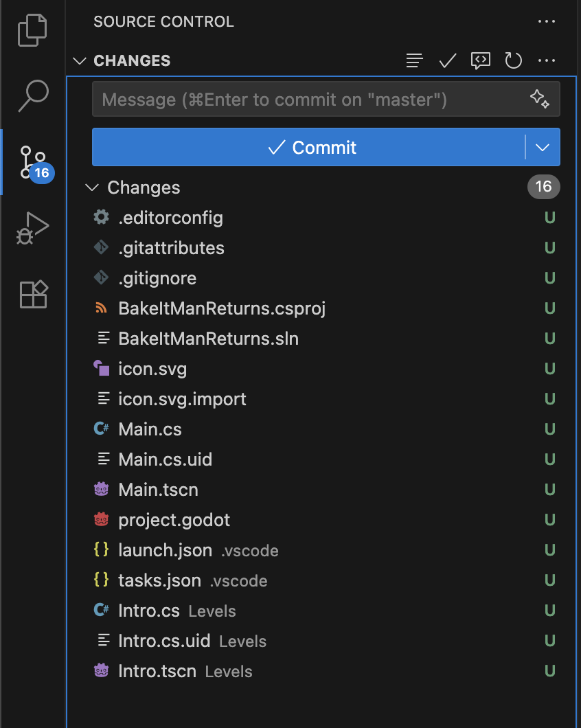Screen dimensions: 581x728
Task: Open the Run and Debug view
Action: [32, 228]
